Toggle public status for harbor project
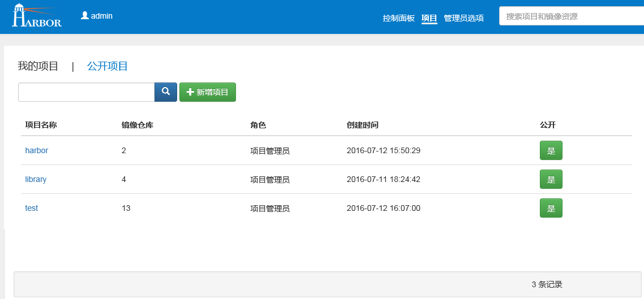 (x=551, y=151)
